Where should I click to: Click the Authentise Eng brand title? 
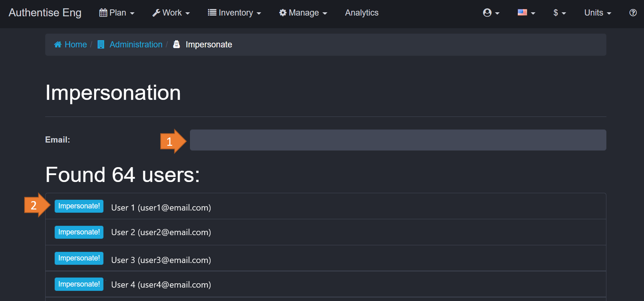pyautogui.click(x=45, y=13)
